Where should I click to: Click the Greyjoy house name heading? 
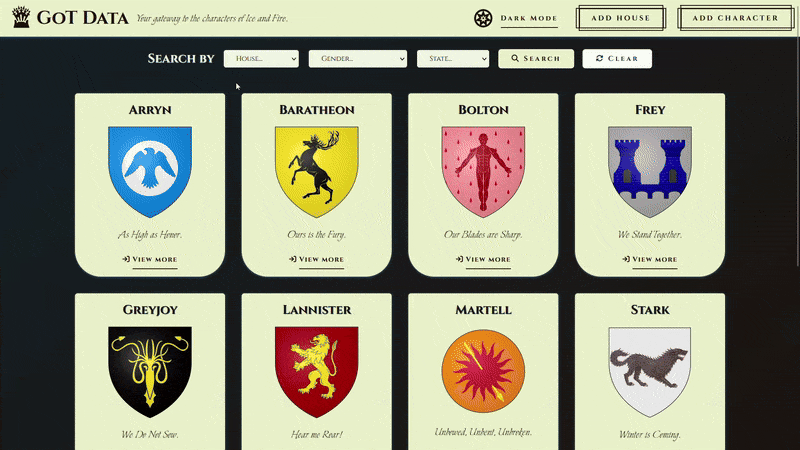(150, 310)
